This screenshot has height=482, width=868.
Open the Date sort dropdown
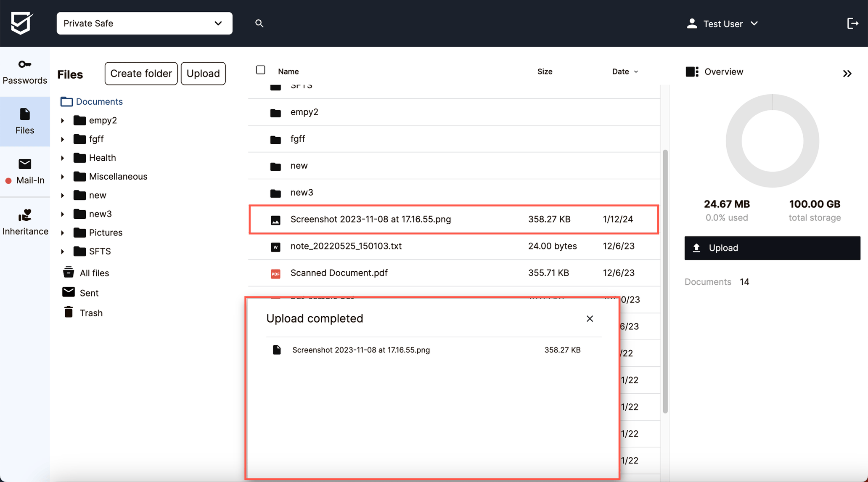(x=625, y=72)
